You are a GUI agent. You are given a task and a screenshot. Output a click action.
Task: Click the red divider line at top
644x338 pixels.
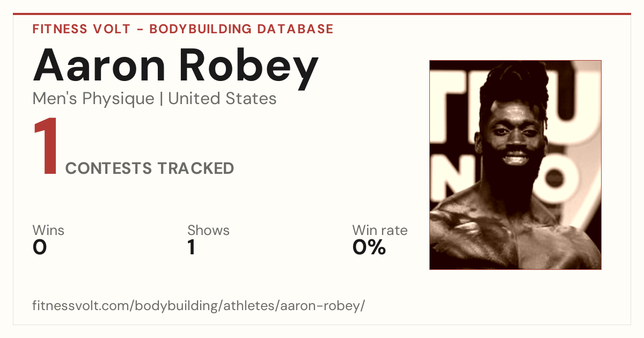(322, 14)
